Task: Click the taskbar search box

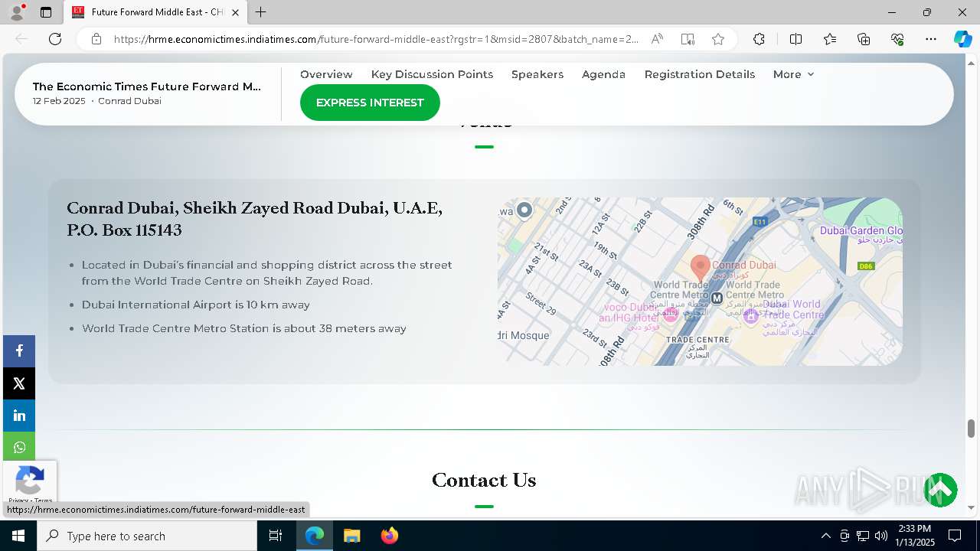Action: pyautogui.click(x=147, y=536)
